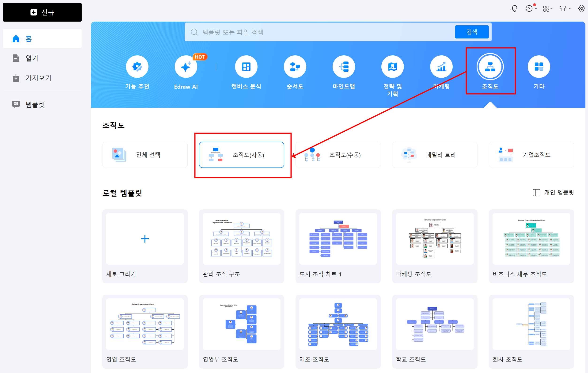Open the help question mark icon
The height and width of the screenshot is (373, 588).
pyautogui.click(x=529, y=8)
